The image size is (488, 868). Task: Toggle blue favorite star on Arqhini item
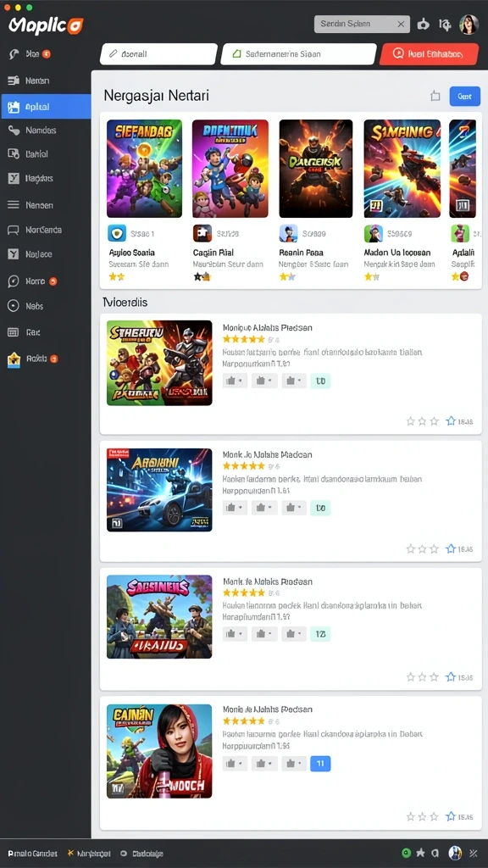451,549
